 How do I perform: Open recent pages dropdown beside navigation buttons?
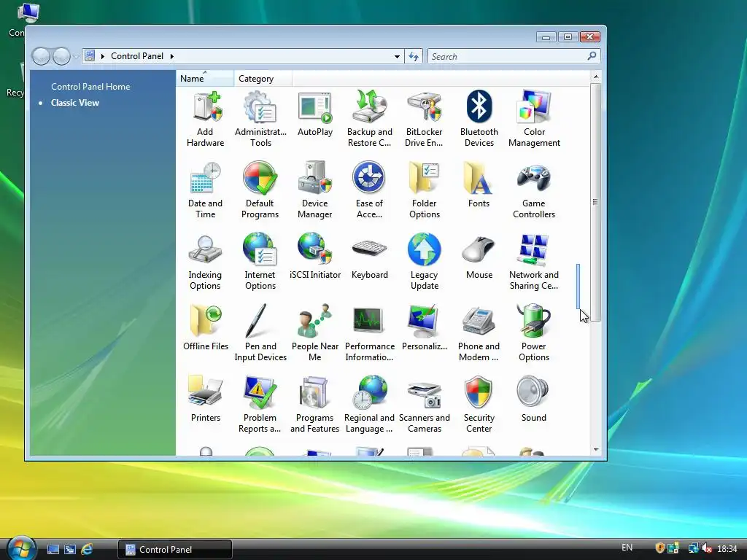click(x=76, y=57)
